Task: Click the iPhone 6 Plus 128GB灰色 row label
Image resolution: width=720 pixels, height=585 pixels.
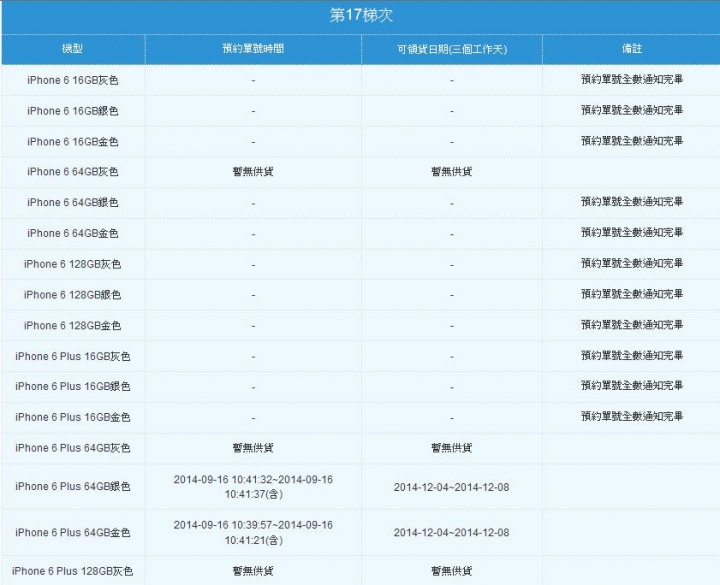Action: 73,571
